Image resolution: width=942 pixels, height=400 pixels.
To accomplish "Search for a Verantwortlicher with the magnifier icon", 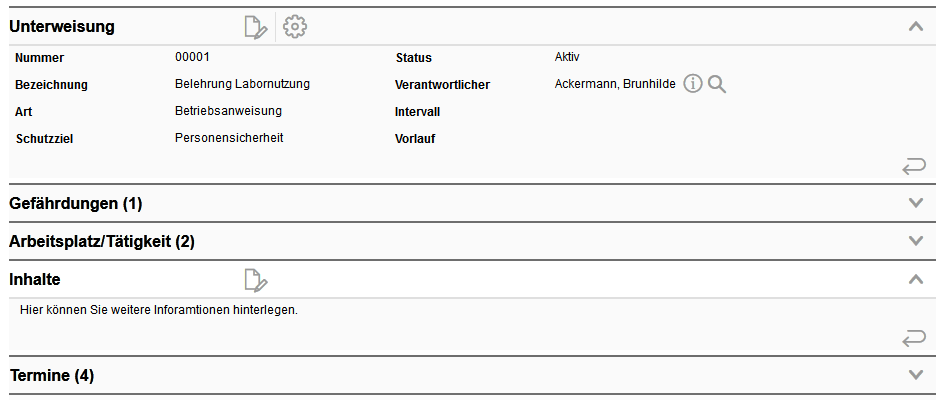I will coord(717,84).
